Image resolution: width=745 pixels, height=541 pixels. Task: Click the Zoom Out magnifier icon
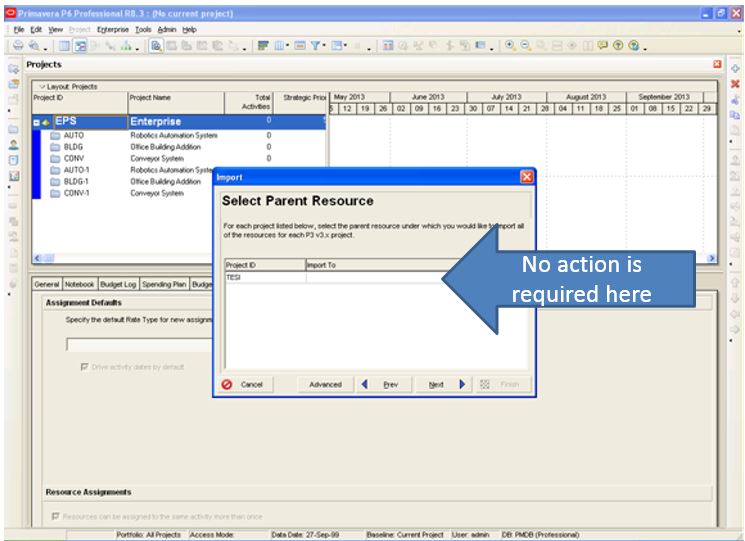[x=526, y=46]
